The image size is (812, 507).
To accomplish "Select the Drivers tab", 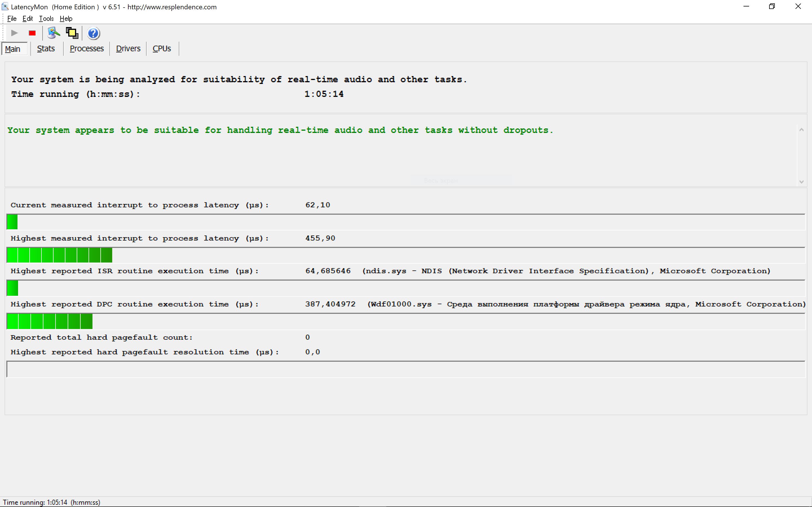I will (128, 49).
